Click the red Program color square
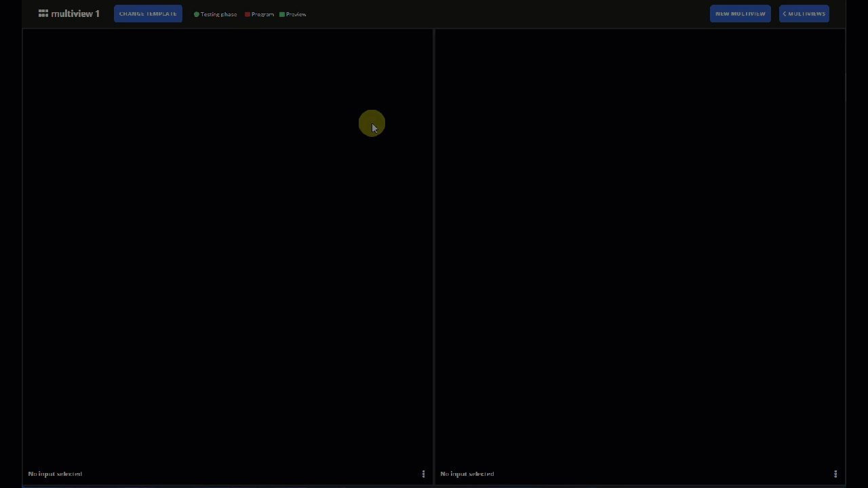Image resolution: width=868 pixels, height=488 pixels. point(248,14)
